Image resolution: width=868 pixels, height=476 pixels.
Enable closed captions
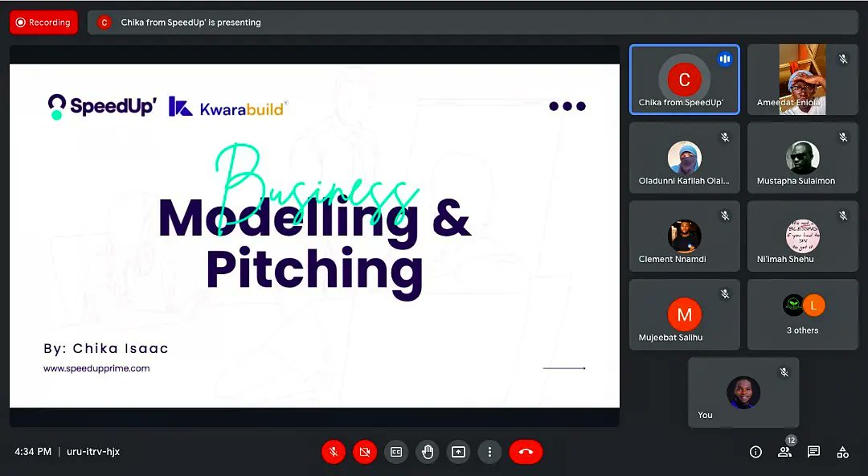click(x=396, y=452)
